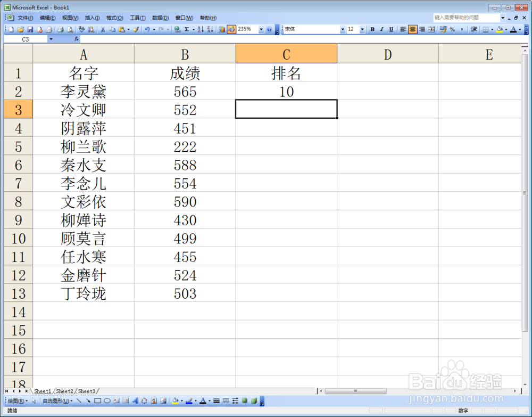Click font color A on formatting toolbar
The height and width of the screenshot is (417, 532).
pyautogui.click(x=513, y=29)
